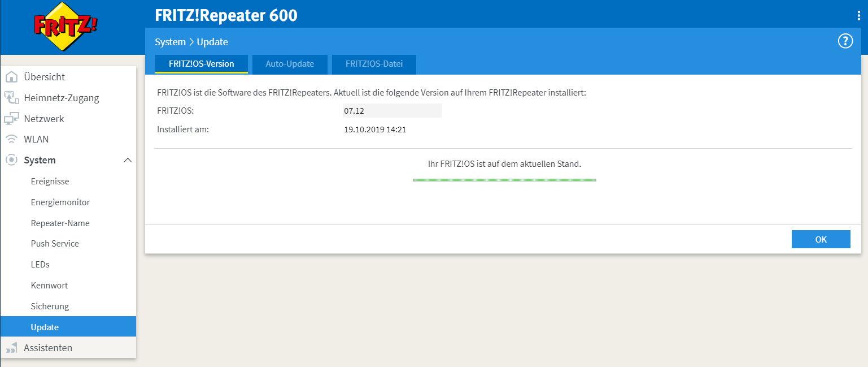Click the Heimnetz-Zugang icon
This screenshot has height=367, width=868.
[x=11, y=98]
